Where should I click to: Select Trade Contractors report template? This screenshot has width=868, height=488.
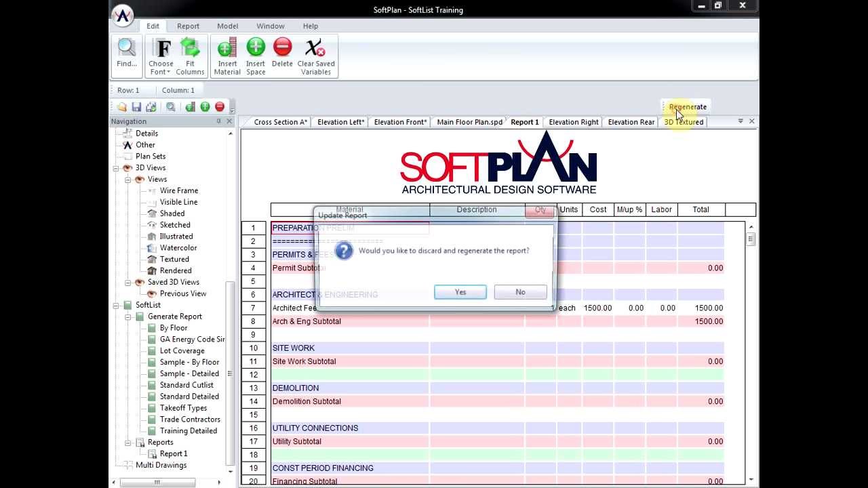click(190, 420)
